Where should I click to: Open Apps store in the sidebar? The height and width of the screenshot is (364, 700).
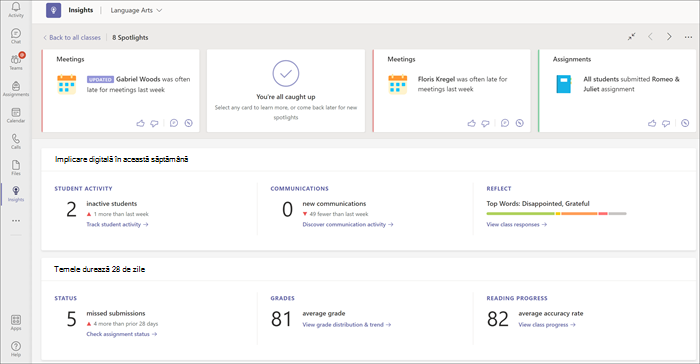point(16,322)
